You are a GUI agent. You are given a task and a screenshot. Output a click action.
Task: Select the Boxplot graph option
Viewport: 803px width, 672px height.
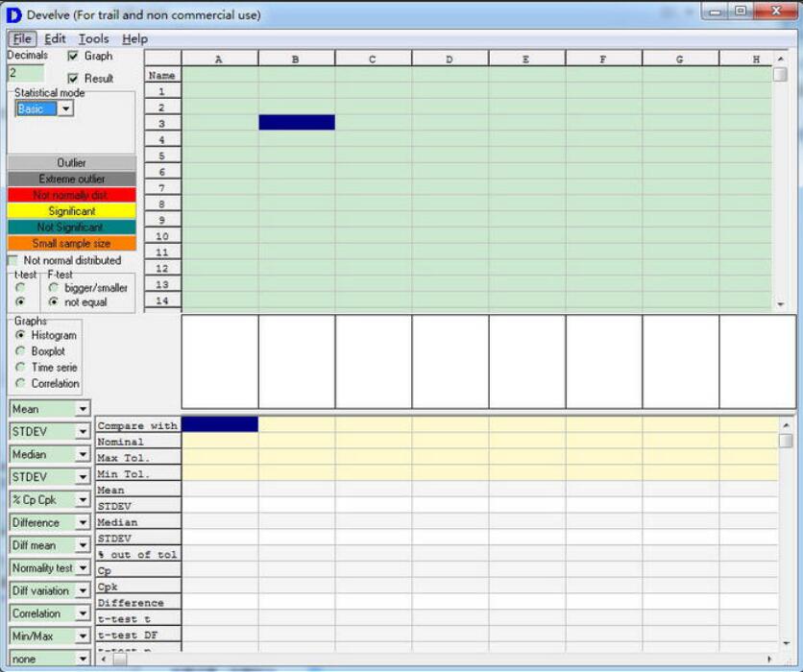tap(21, 351)
